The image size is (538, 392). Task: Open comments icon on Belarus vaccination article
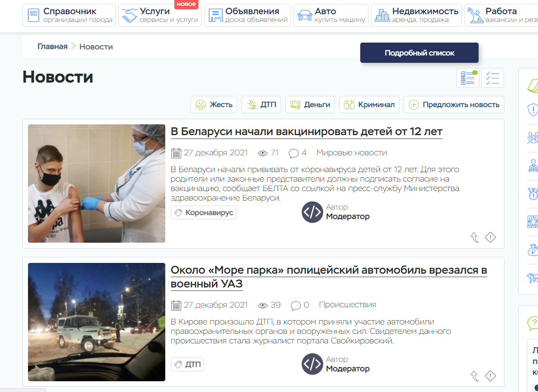pyautogui.click(x=294, y=153)
